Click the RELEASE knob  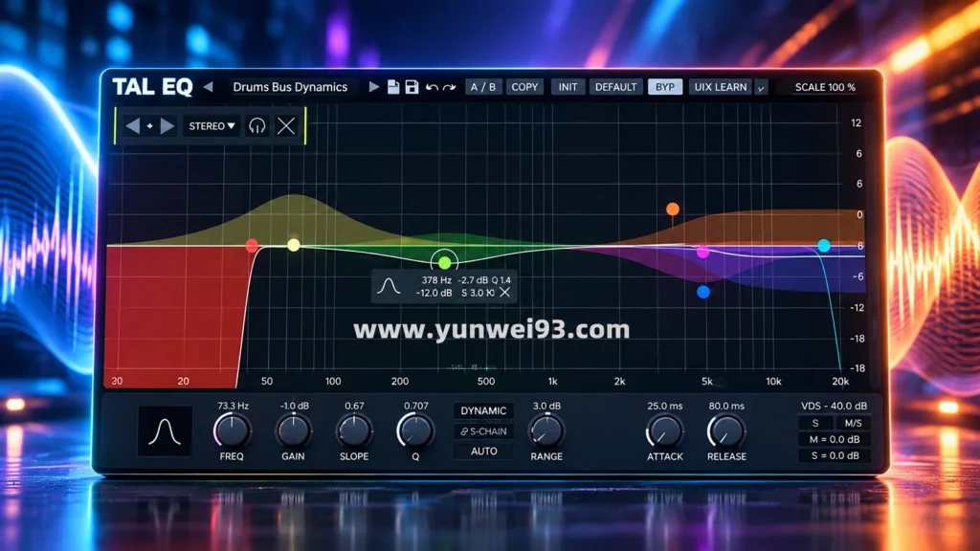click(x=725, y=430)
